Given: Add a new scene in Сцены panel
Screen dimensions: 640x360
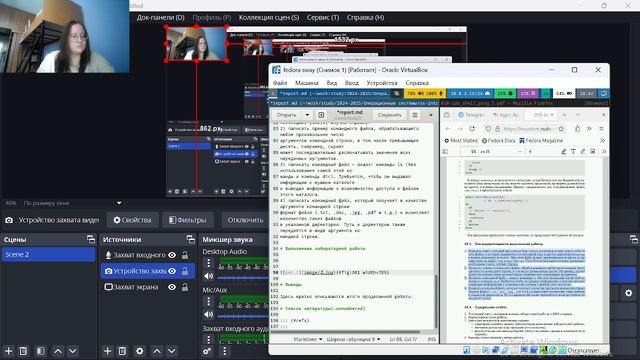Looking at the screenshot, I should tap(9, 351).
